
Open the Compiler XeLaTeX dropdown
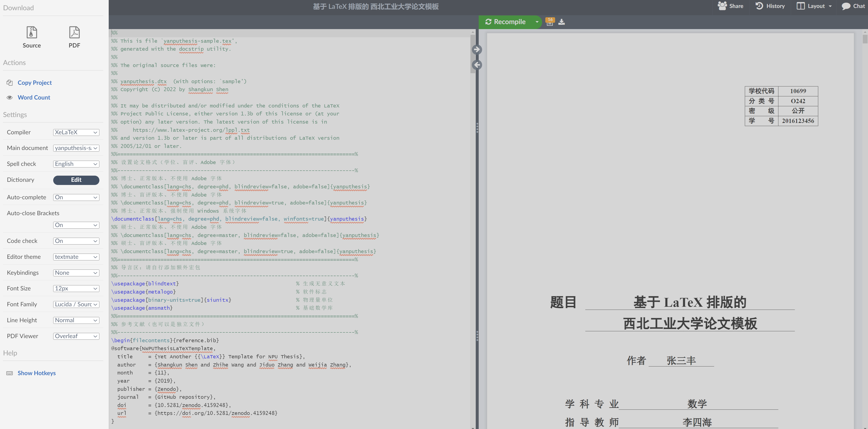(x=76, y=132)
